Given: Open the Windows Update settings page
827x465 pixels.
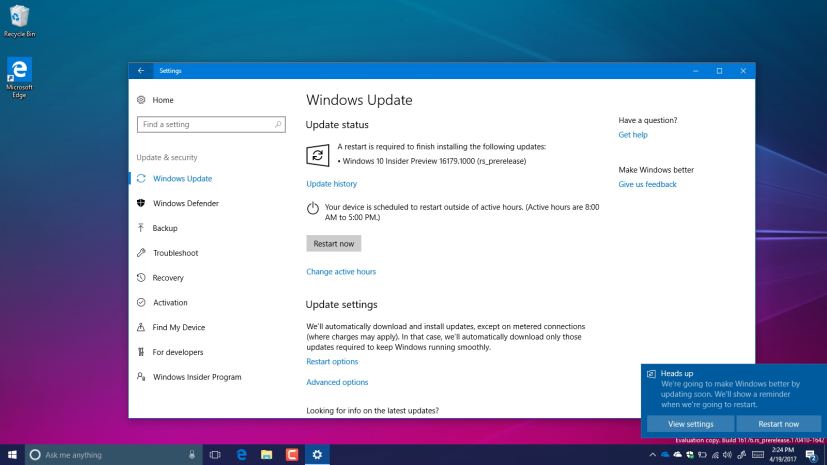Looking at the screenshot, I should coord(182,178).
